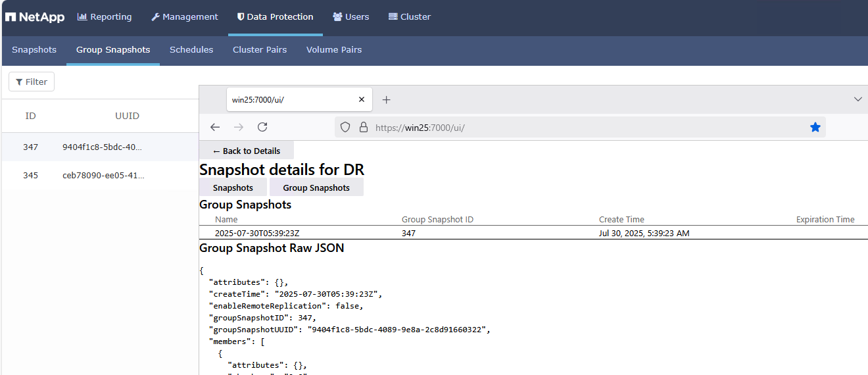
Task: Open the Cluster Pairs sub-tab
Action: (x=260, y=50)
